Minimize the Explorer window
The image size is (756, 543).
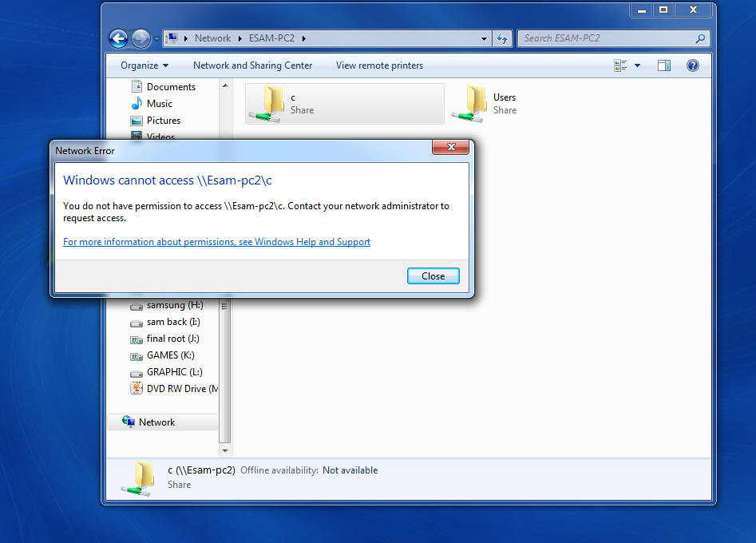[641, 10]
